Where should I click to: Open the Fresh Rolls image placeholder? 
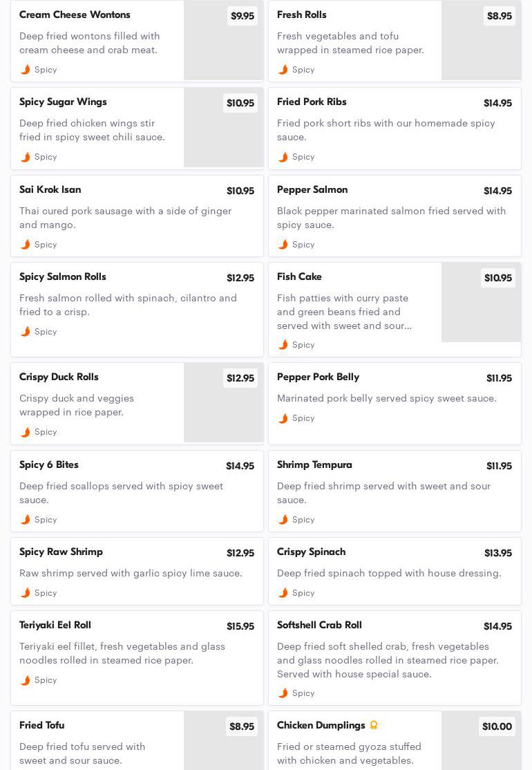(481, 40)
